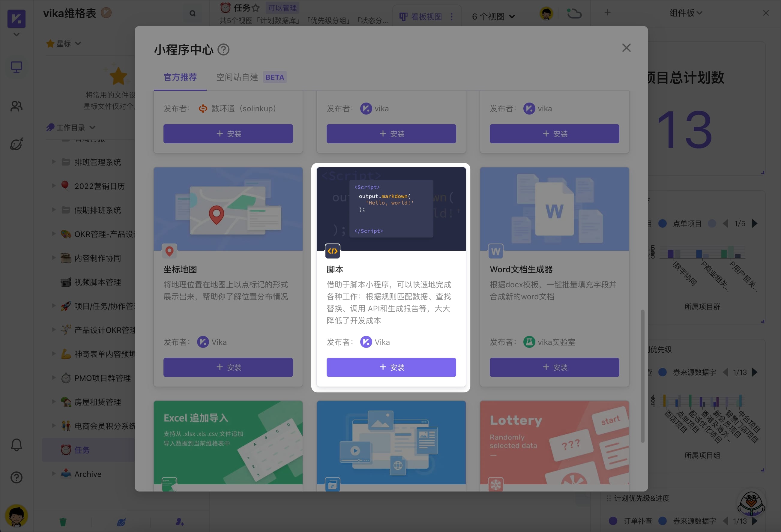Select the 官方推荐 tab

181,76
